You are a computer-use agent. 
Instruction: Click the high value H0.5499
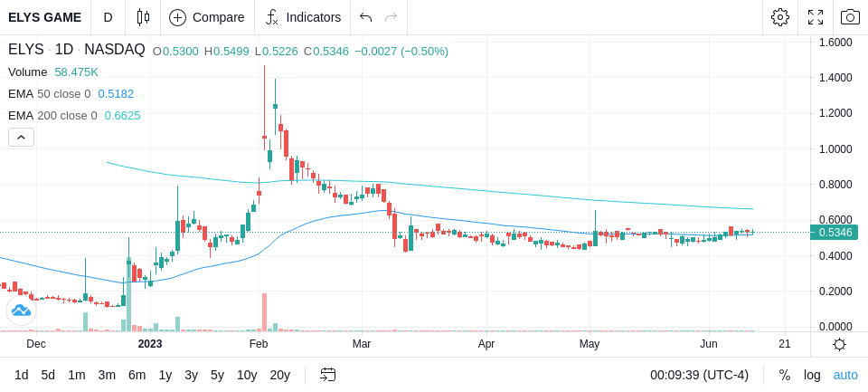pos(226,51)
